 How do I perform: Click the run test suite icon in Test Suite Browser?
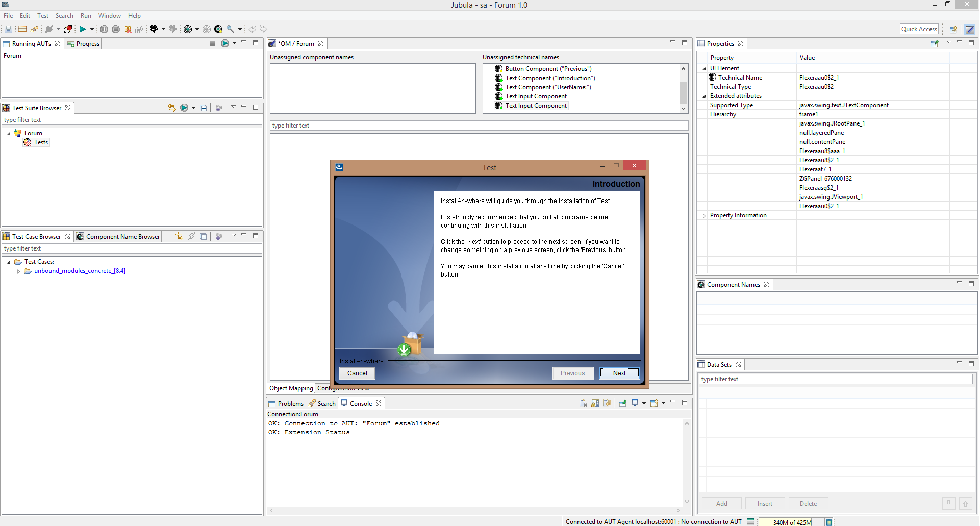coord(184,108)
